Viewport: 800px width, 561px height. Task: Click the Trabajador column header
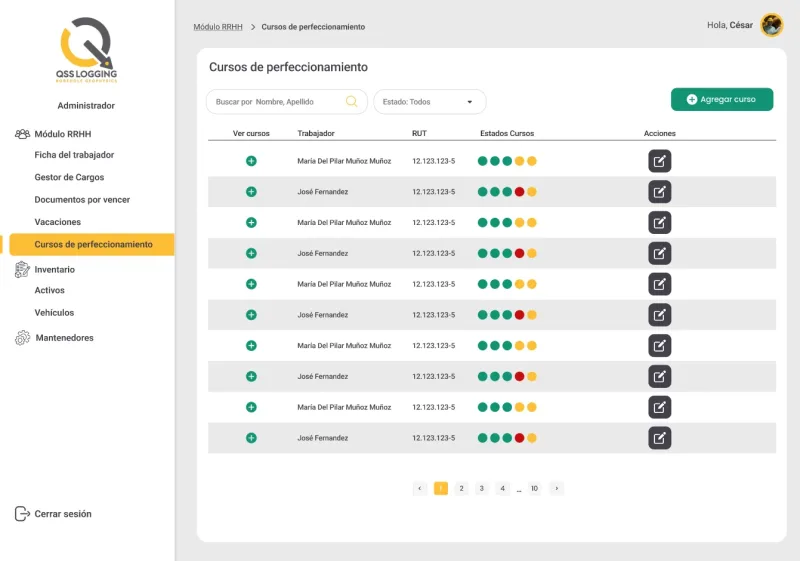pos(316,134)
